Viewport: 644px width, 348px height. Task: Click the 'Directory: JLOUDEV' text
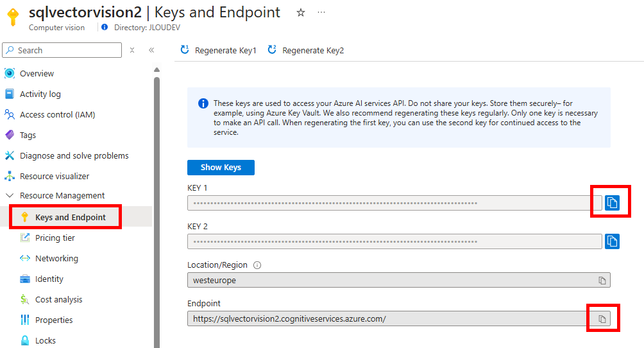[x=147, y=28]
